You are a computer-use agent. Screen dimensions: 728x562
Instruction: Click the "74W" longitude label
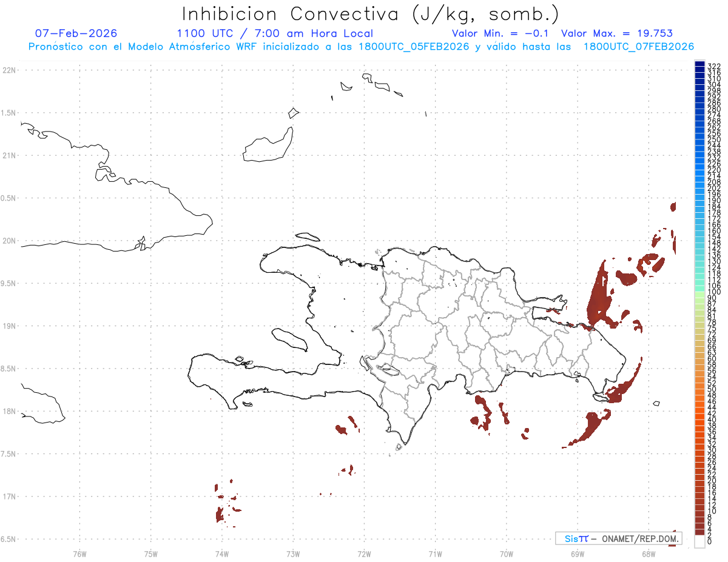tap(222, 554)
